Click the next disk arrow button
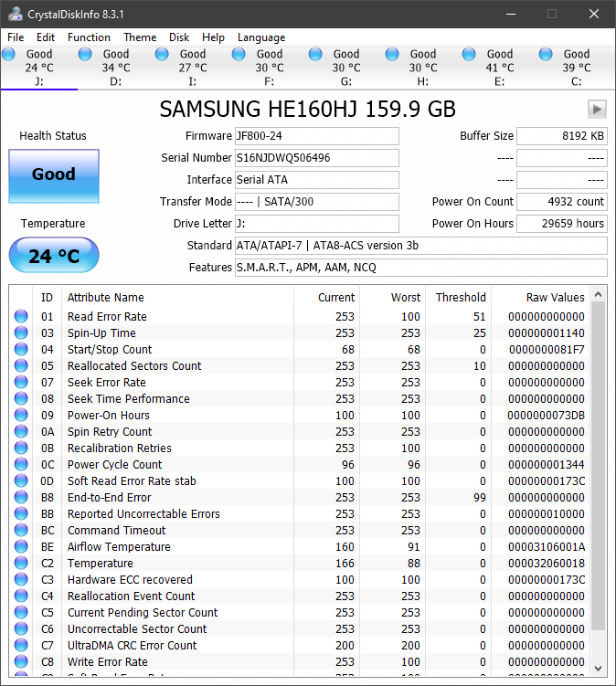The height and width of the screenshot is (686, 616). pyautogui.click(x=597, y=109)
